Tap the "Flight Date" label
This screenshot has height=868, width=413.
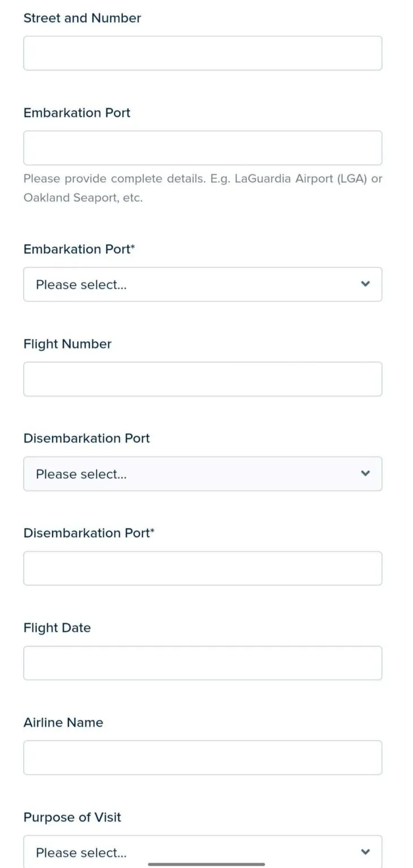[57, 628]
